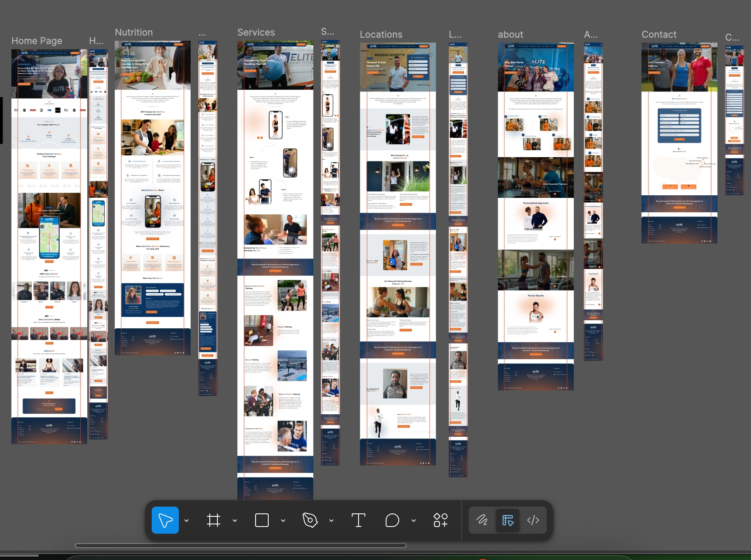Viewport: 751px width, 560px height.
Task: Open the Move tool options dropdown
Action: pos(186,521)
